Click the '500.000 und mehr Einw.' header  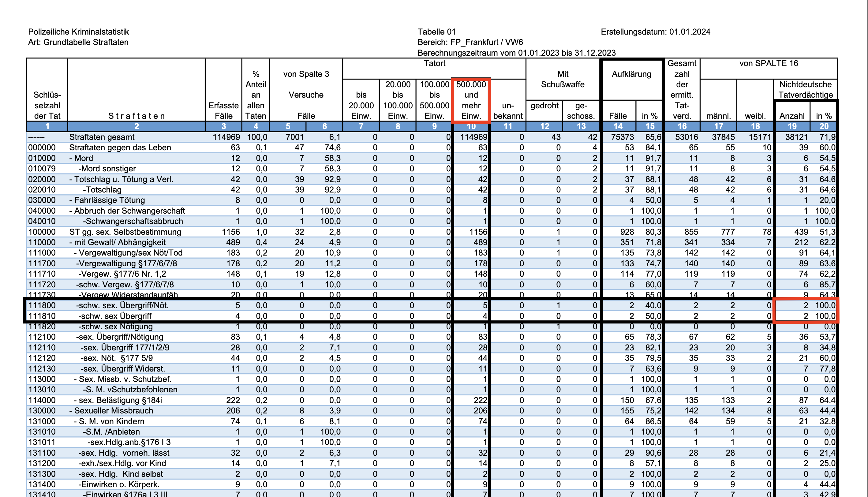pyautogui.click(x=471, y=100)
